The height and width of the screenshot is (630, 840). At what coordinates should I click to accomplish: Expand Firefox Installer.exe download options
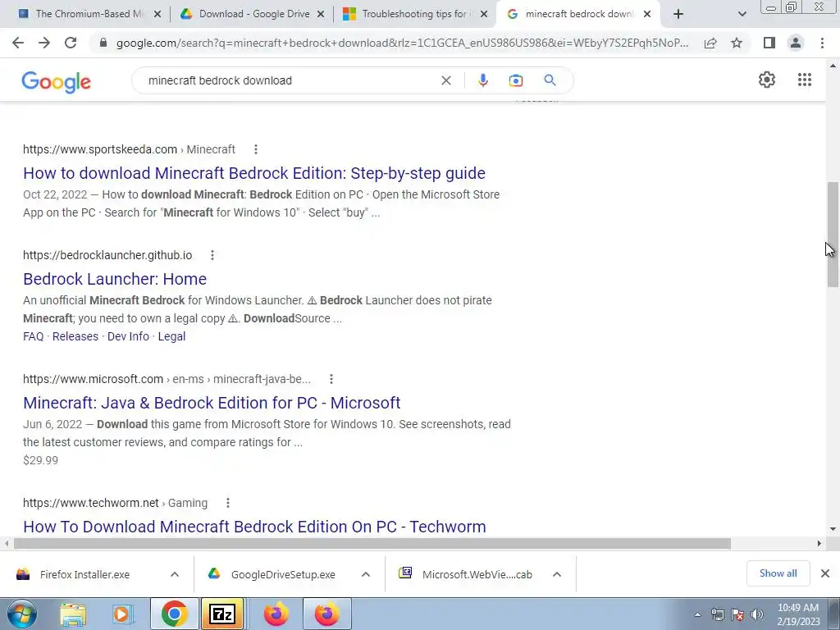pyautogui.click(x=174, y=574)
